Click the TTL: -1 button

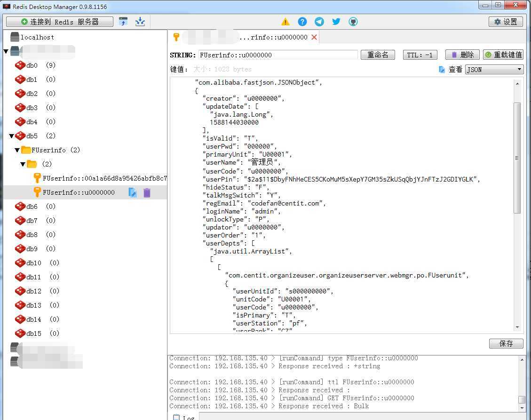point(420,55)
